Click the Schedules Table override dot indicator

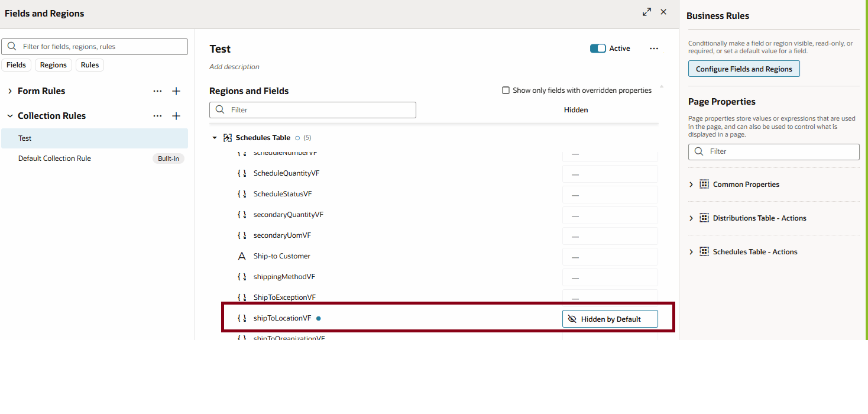coord(297,138)
